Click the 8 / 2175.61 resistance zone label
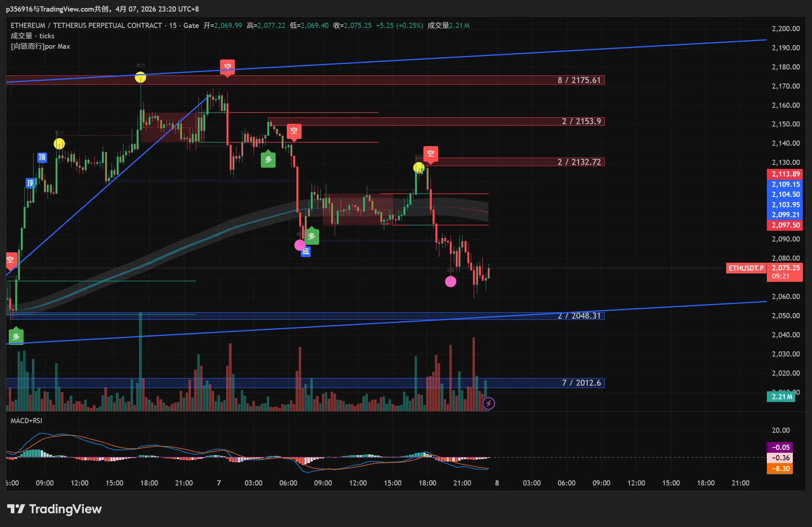This screenshot has width=812, height=527. pos(579,80)
